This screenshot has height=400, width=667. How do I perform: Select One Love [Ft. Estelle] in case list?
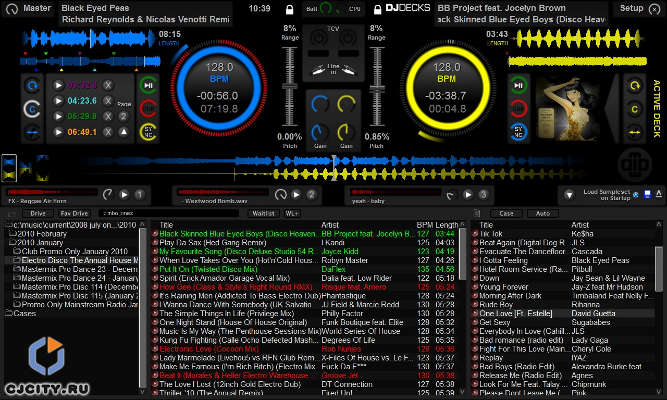[x=516, y=313]
